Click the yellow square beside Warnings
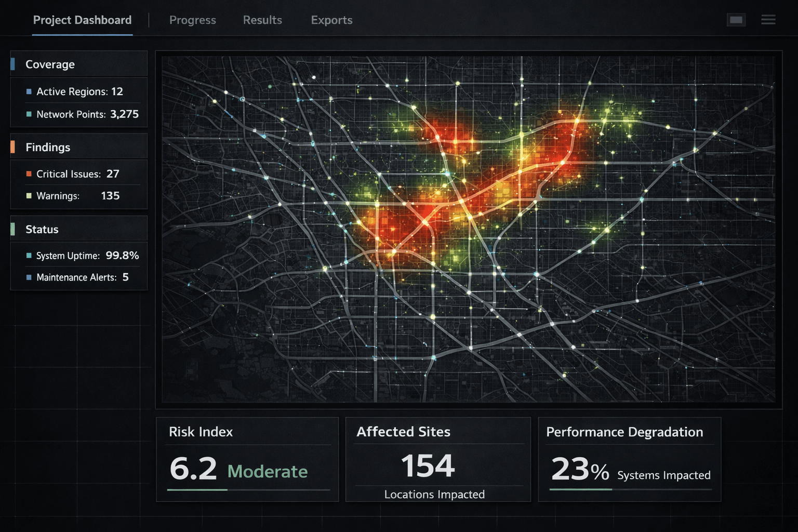Image resolution: width=798 pixels, height=532 pixels. click(29, 195)
